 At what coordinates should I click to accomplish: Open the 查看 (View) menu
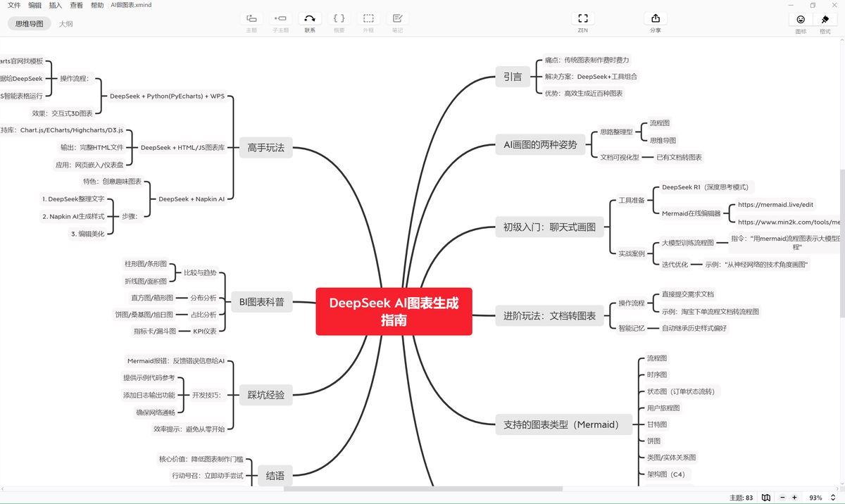pyautogui.click(x=77, y=5)
